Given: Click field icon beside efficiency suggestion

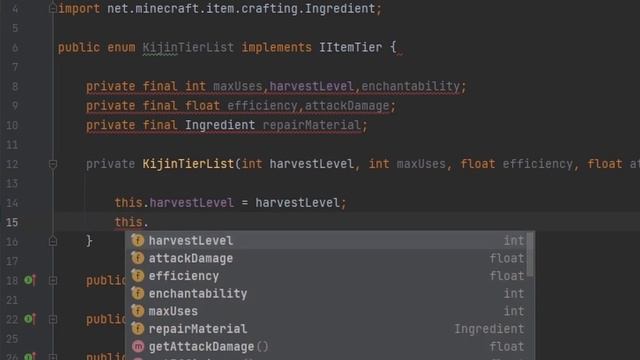Looking at the screenshot, I should pyautogui.click(x=138, y=276).
